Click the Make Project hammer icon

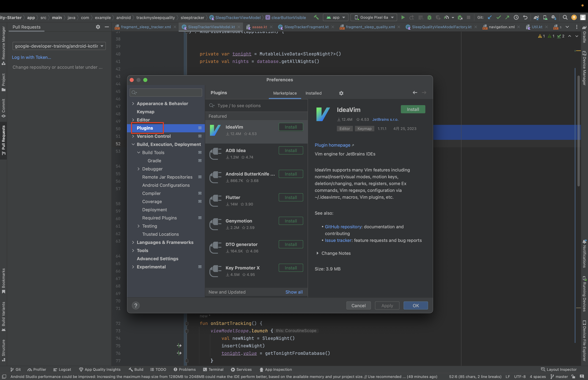click(x=316, y=17)
